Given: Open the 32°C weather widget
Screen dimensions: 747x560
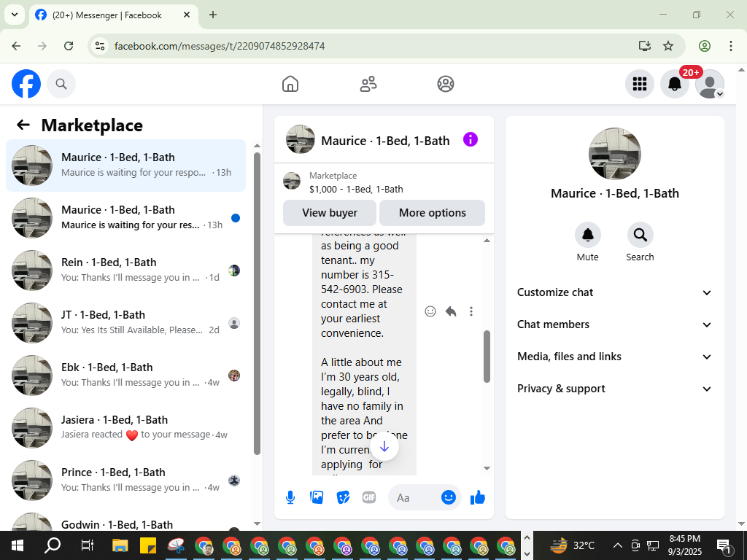Looking at the screenshot, I should (573, 545).
